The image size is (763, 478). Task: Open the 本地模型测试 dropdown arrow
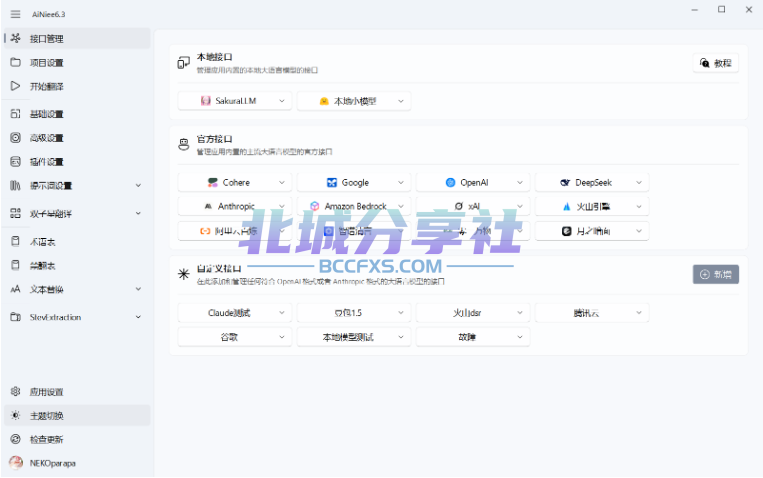click(x=401, y=337)
